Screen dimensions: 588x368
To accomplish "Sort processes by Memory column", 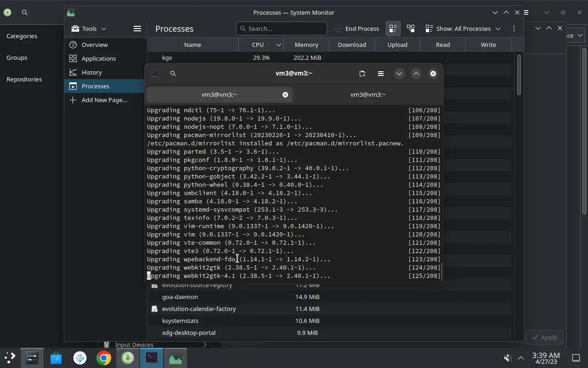I will [306, 45].
